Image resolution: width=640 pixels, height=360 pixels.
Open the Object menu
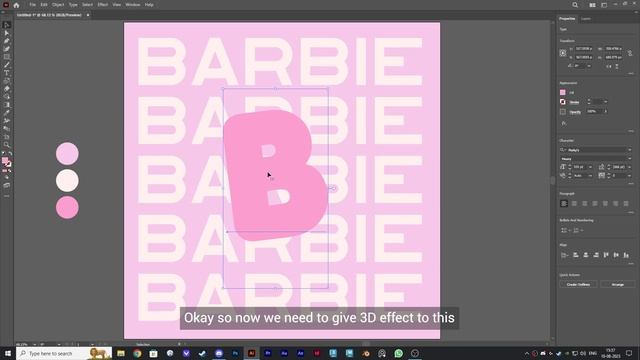tap(58, 5)
